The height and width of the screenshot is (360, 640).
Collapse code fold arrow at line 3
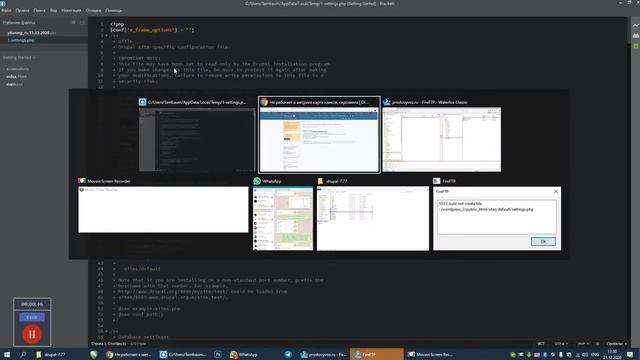coord(107,36)
